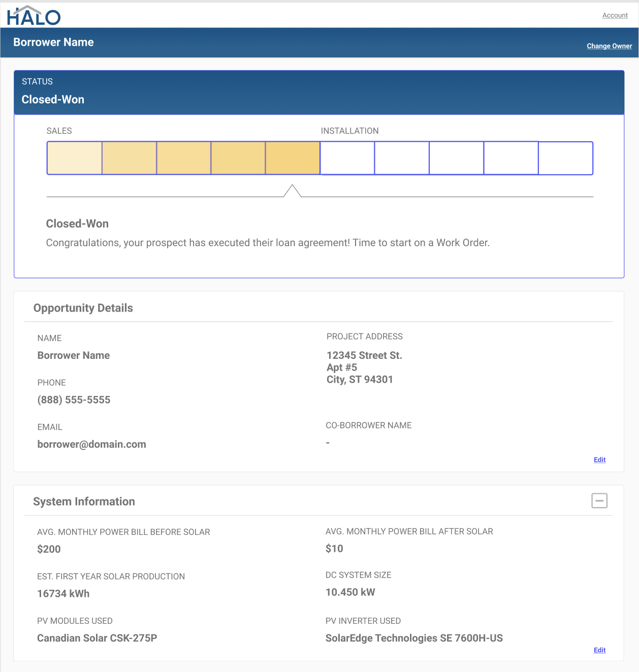Screen dimensions: 639x672
Task: Select the first Installation progress segment
Action: pos(347,158)
